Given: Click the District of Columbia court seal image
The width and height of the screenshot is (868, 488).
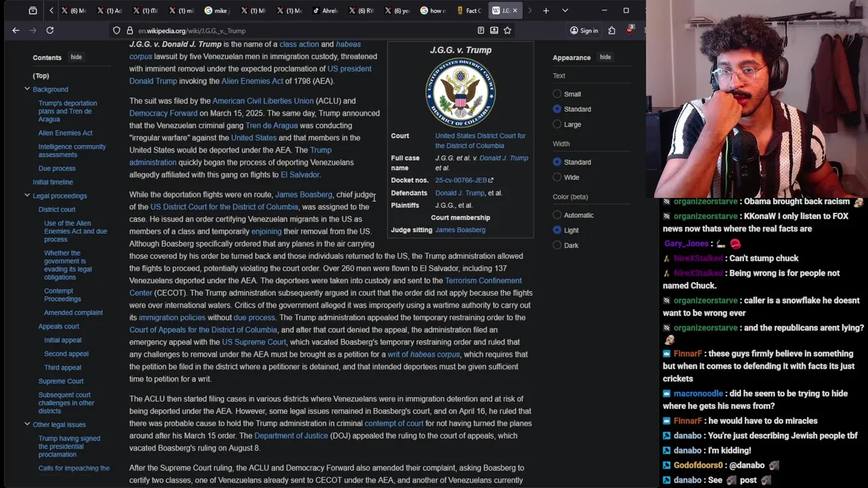Looking at the screenshot, I should coord(460,93).
